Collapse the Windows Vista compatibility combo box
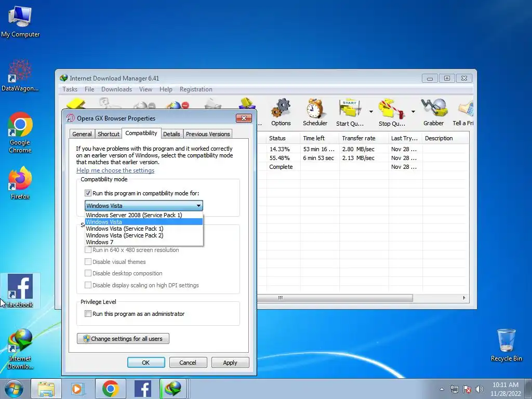The width and height of the screenshot is (532, 399). tap(144, 206)
